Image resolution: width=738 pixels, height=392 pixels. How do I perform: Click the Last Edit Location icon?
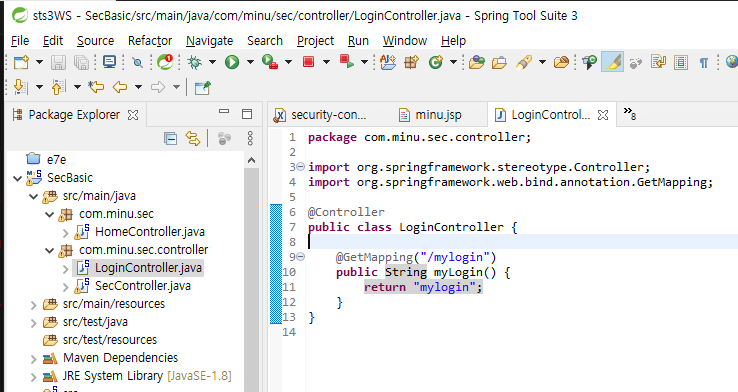click(x=96, y=87)
